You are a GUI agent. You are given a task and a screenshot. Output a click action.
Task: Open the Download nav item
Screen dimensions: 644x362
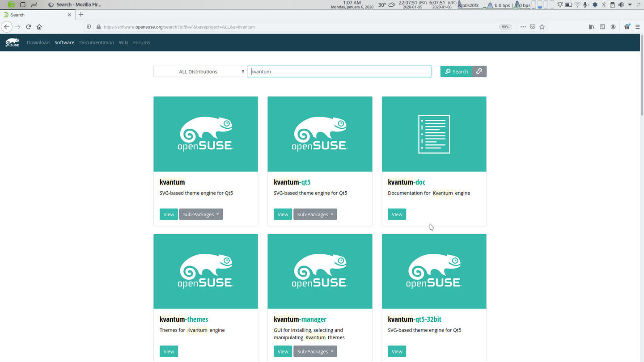38,42
